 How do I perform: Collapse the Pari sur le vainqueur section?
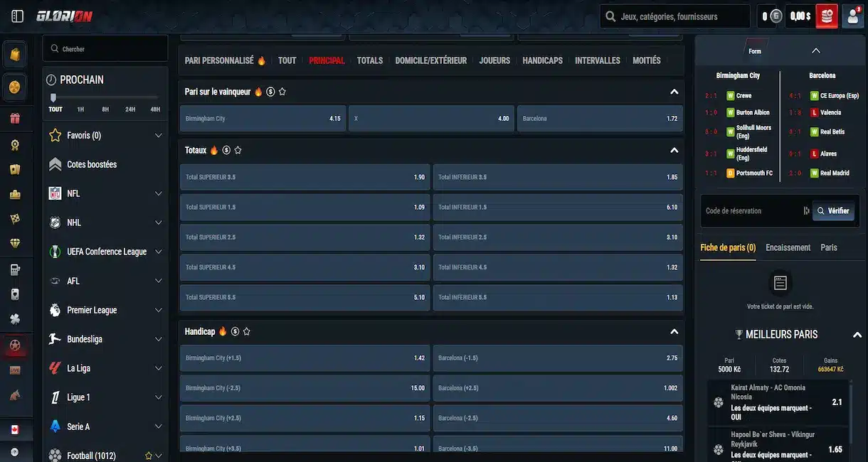[674, 92]
